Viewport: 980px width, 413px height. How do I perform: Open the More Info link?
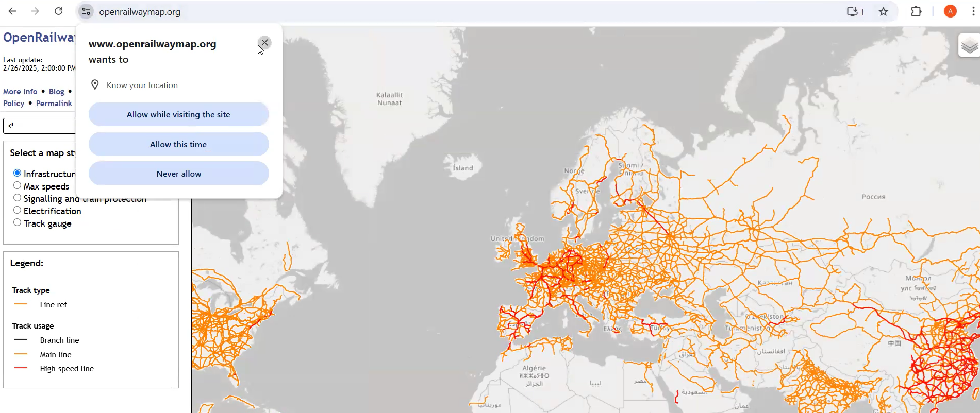(x=20, y=91)
